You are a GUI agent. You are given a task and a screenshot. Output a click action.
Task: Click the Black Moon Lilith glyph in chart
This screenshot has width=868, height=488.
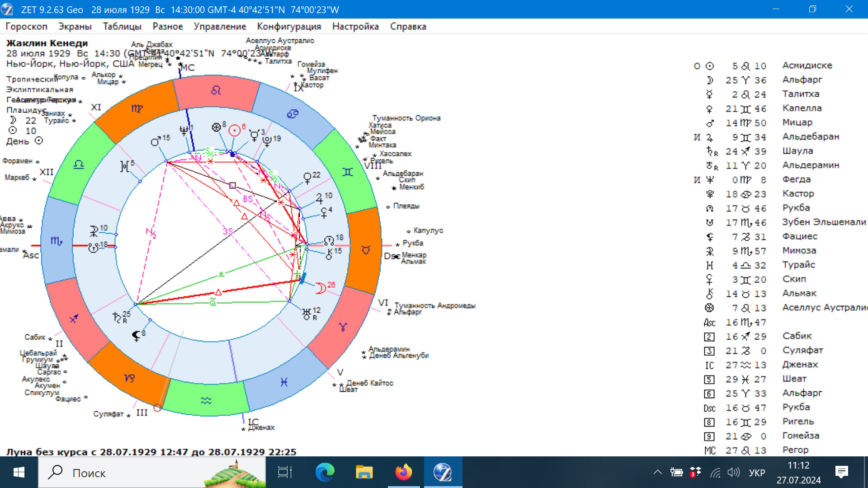[x=136, y=335]
